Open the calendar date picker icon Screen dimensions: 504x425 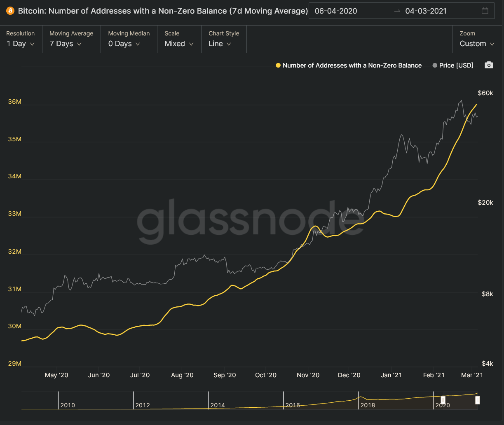click(485, 11)
